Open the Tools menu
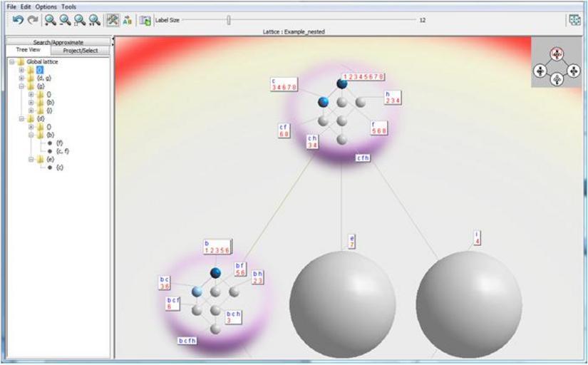This screenshot has height=365, width=588. point(68,6)
